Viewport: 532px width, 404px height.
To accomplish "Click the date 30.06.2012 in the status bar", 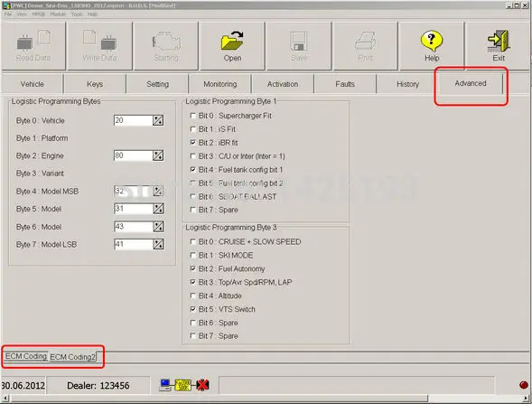I will [23, 386].
